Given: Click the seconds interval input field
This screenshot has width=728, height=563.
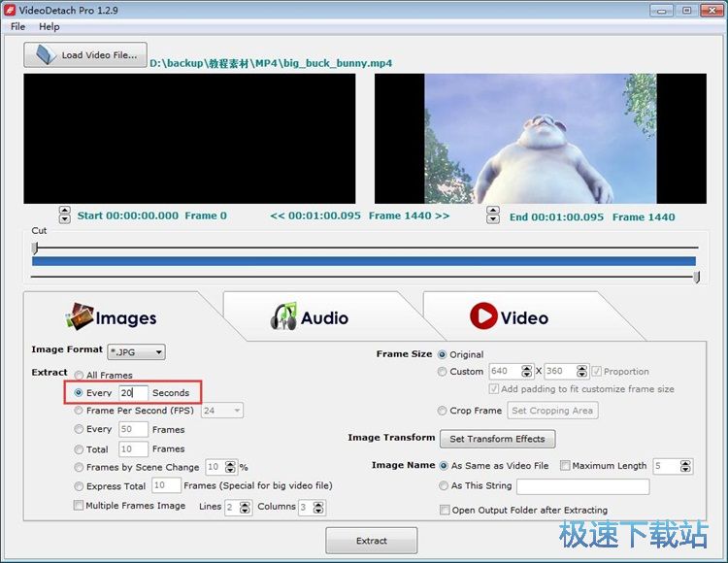Looking at the screenshot, I should [133, 393].
